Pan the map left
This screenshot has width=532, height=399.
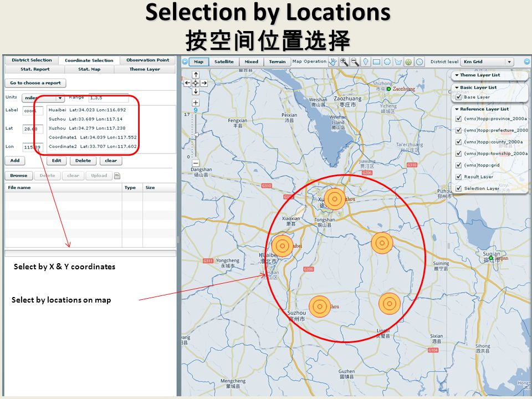[187, 83]
